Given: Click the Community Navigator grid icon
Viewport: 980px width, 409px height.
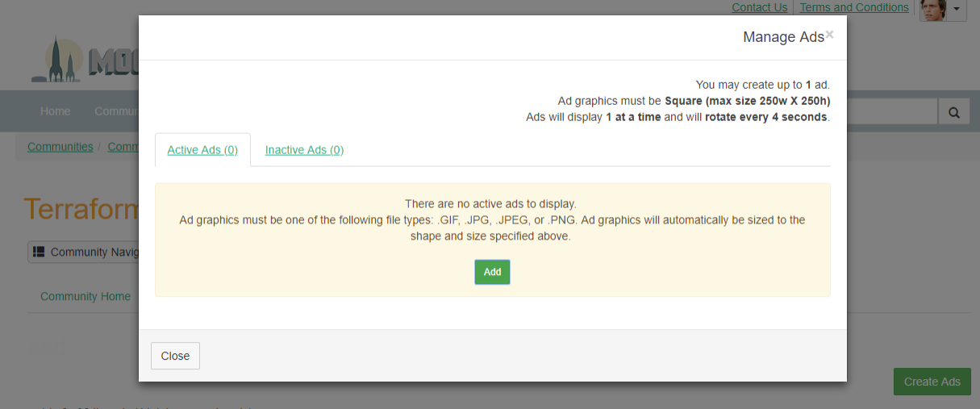Looking at the screenshot, I should (x=39, y=252).
